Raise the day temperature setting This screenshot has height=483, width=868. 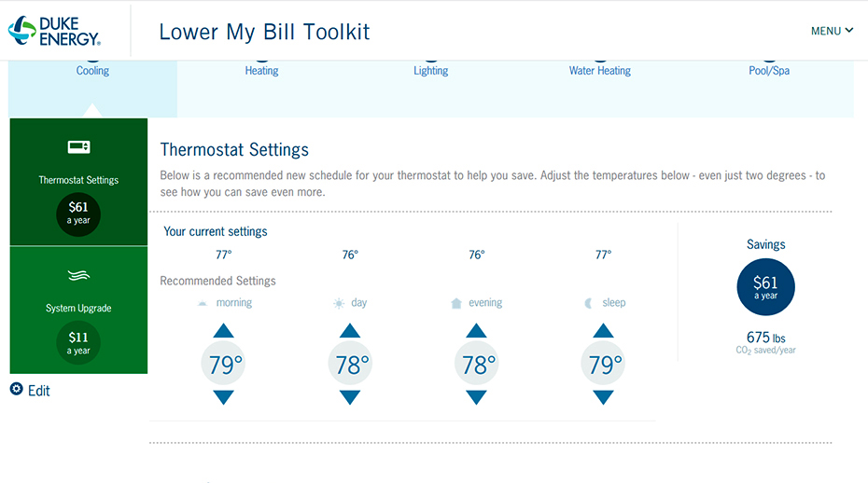(x=350, y=331)
